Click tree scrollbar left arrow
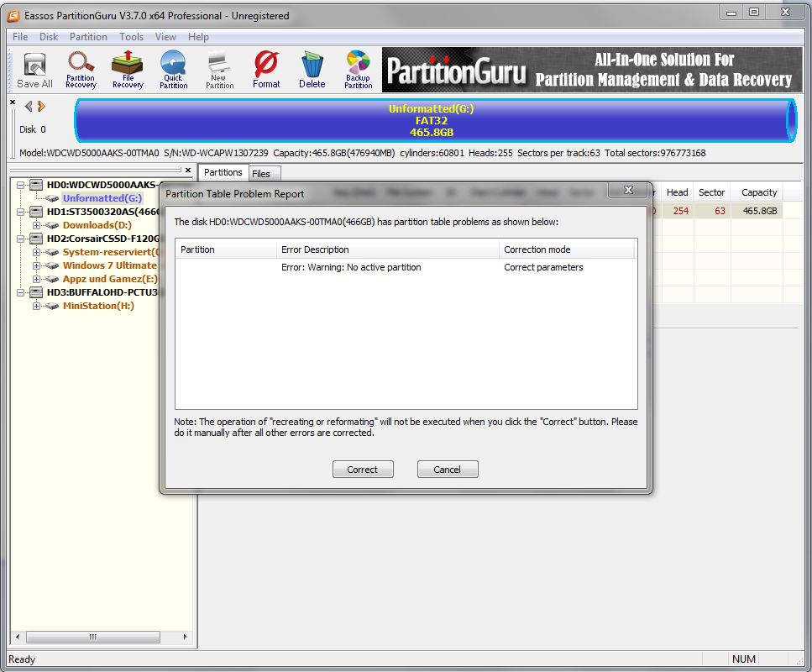This screenshot has height=672, width=812. tap(18, 637)
